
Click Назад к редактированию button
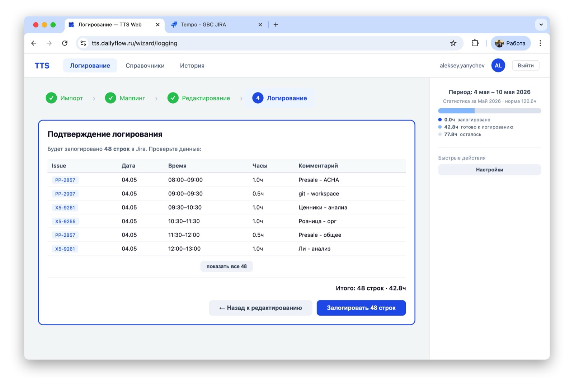click(x=260, y=308)
